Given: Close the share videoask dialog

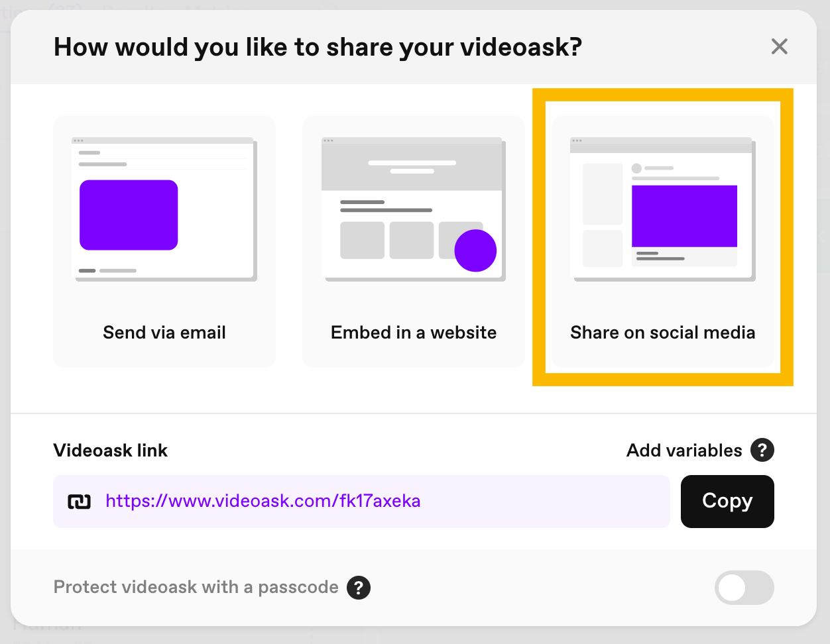Looking at the screenshot, I should pyautogui.click(x=779, y=46).
